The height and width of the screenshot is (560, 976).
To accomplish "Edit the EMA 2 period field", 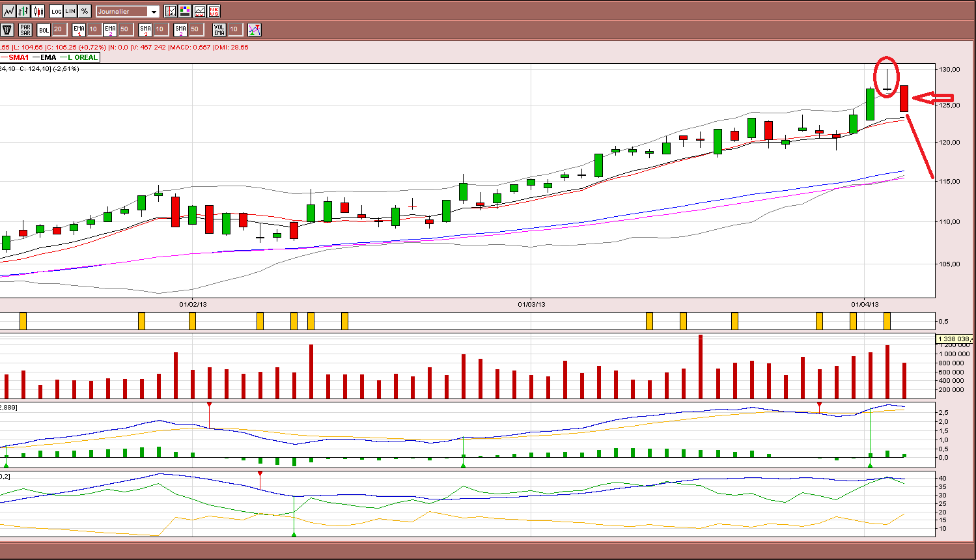I will click(126, 30).
